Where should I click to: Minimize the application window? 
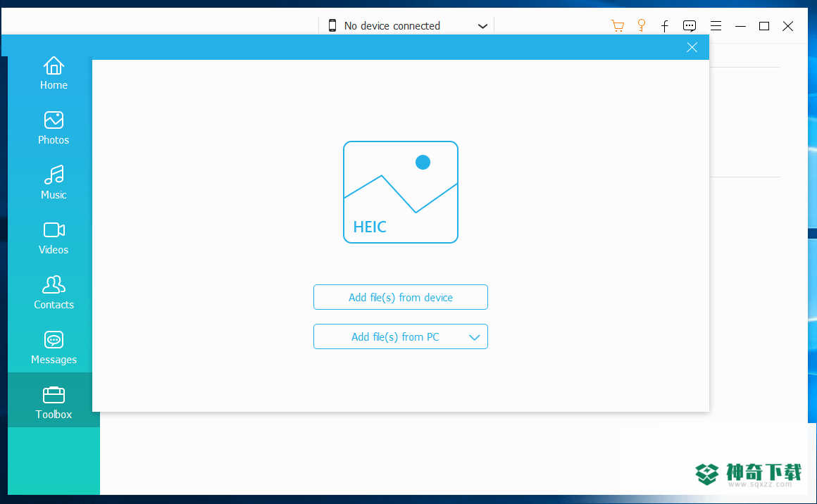pos(740,26)
